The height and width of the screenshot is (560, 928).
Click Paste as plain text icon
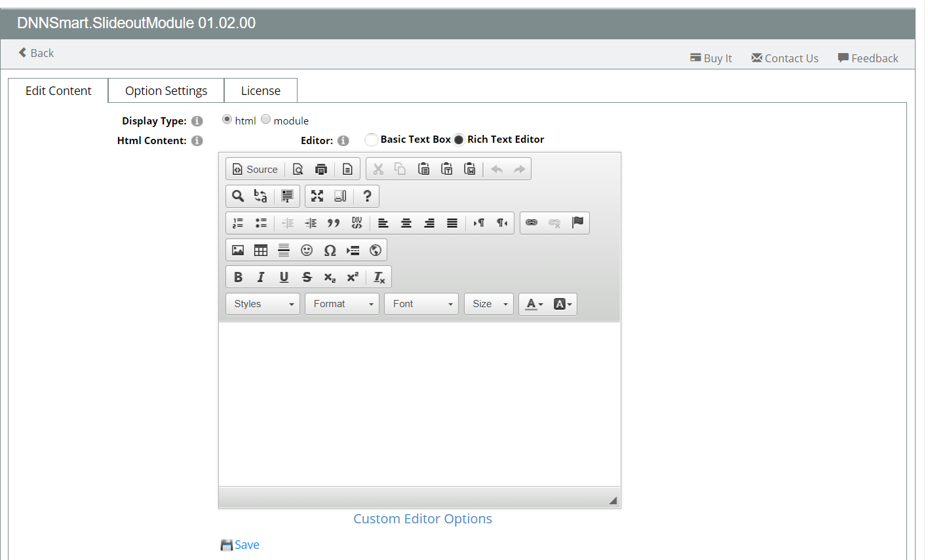[x=447, y=169]
